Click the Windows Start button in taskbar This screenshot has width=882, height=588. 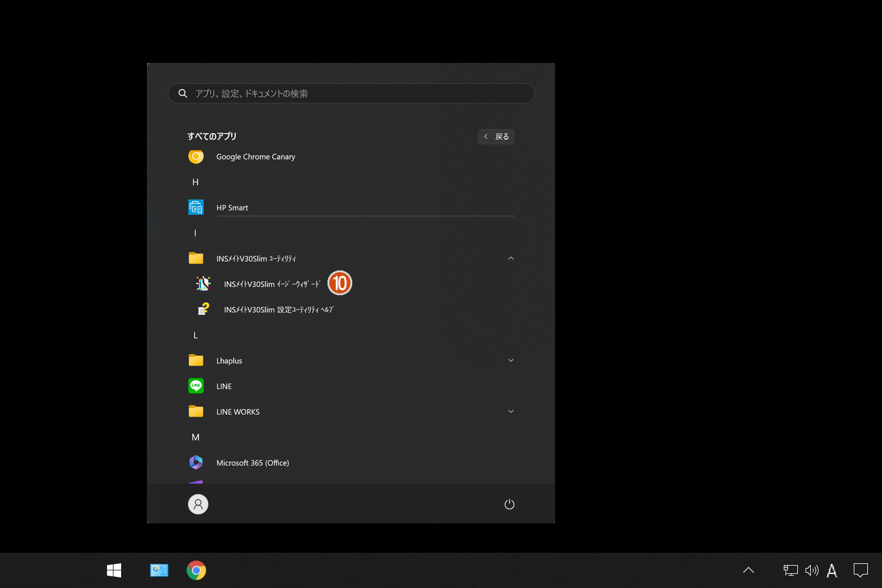[x=114, y=570]
